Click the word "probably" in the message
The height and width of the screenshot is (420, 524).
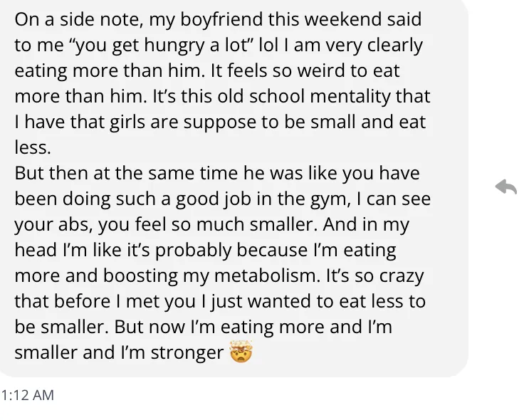(193, 251)
